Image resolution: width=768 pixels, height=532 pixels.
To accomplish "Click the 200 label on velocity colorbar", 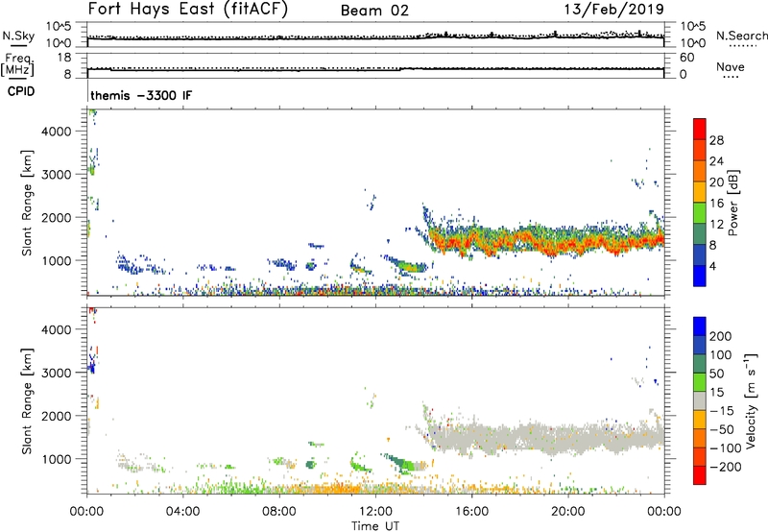I will pos(721,336).
